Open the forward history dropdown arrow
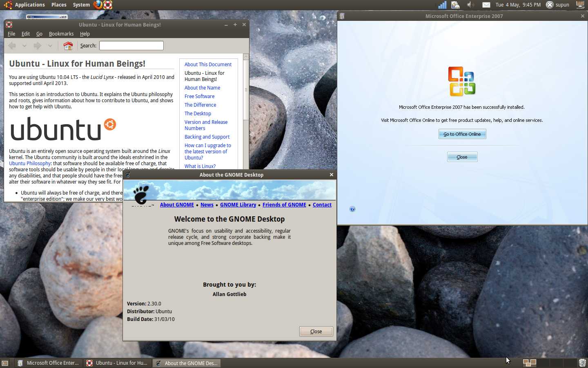Viewport: 588px width, 368px height. point(50,46)
